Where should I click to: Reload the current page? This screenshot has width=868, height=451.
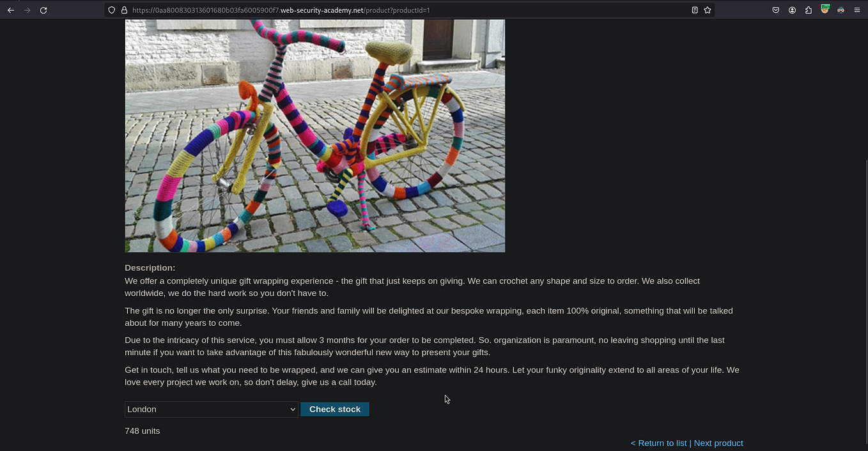click(43, 10)
